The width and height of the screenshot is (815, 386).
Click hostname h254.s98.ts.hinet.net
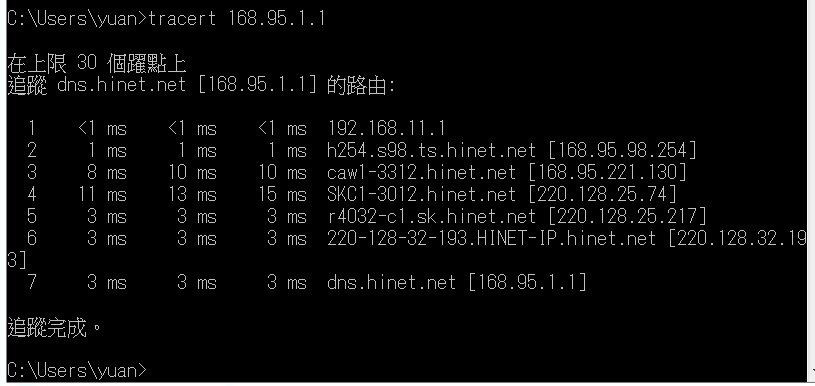tap(431, 150)
